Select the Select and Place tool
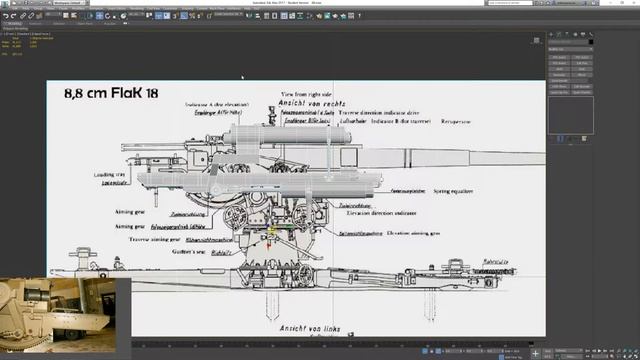640x360 pixels. coord(123,16)
